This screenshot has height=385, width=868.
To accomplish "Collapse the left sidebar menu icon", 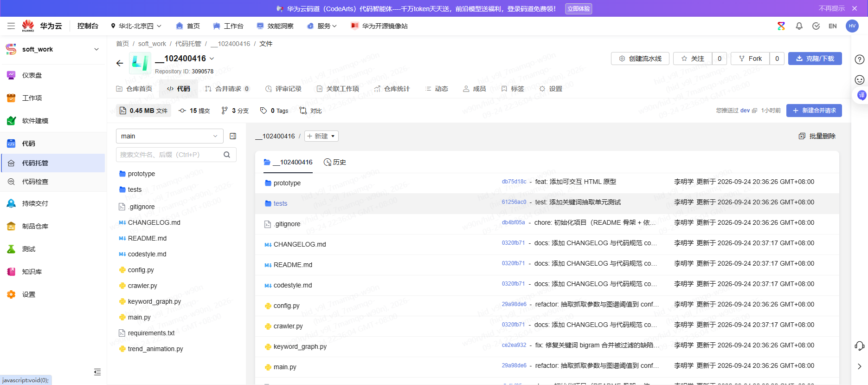I will pos(97,372).
